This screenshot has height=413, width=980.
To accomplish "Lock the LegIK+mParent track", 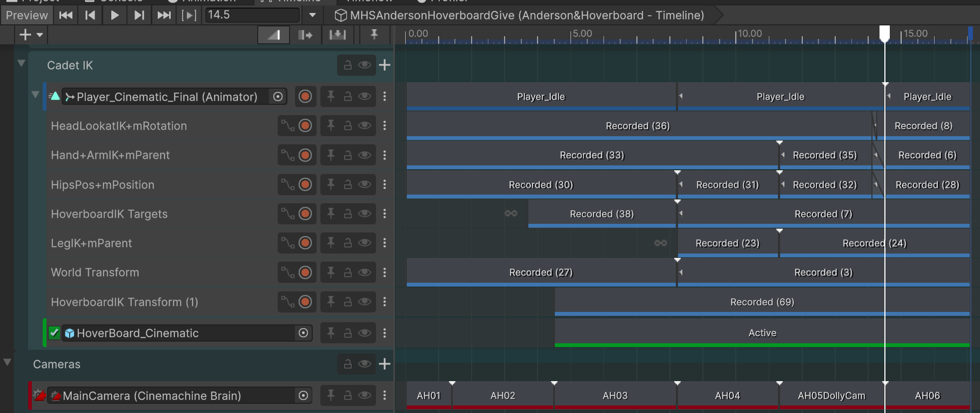I will (x=348, y=243).
